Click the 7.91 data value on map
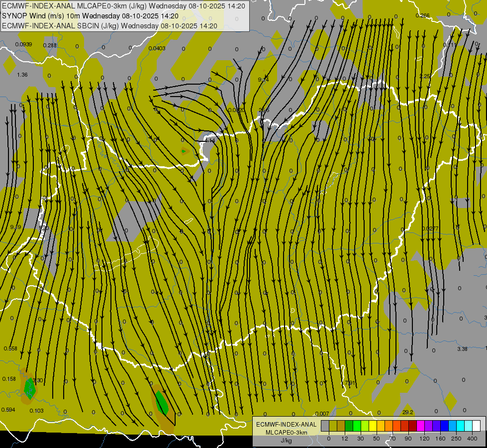This screenshot has width=487, height=448. 350,383
